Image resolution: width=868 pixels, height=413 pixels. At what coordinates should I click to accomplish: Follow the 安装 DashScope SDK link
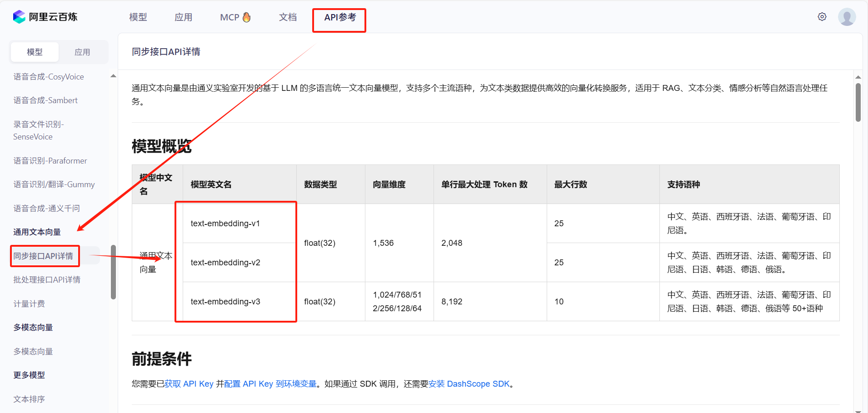[x=469, y=384]
